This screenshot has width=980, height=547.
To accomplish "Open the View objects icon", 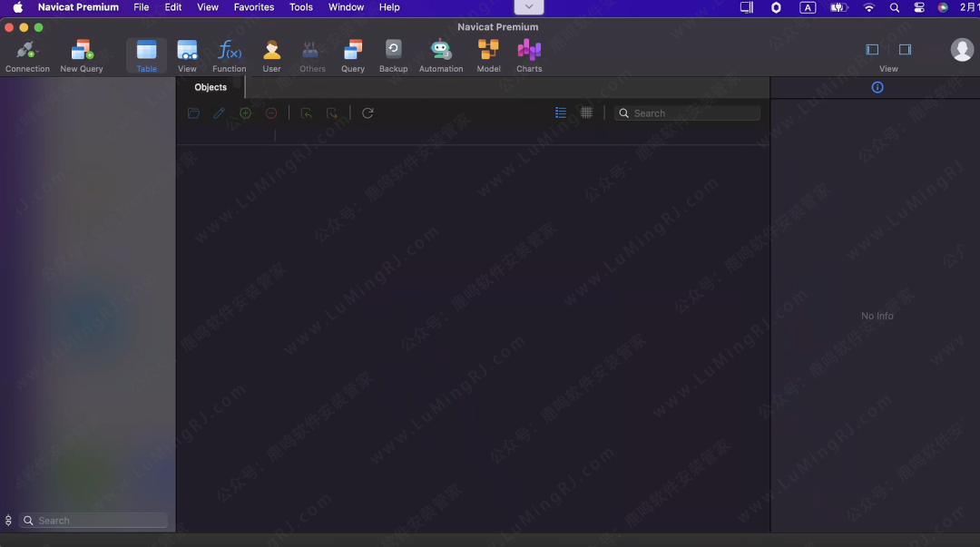I will point(187,55).
